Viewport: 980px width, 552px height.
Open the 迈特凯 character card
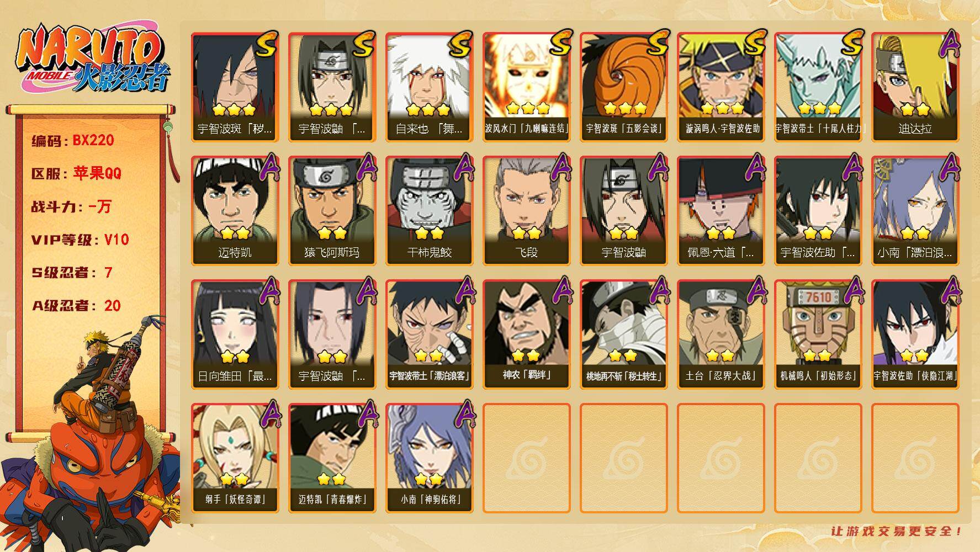[x=235, y=210]
